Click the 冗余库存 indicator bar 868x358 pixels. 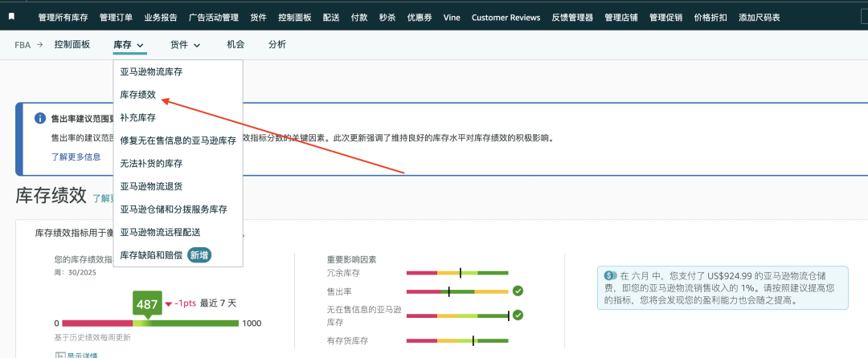457,273
